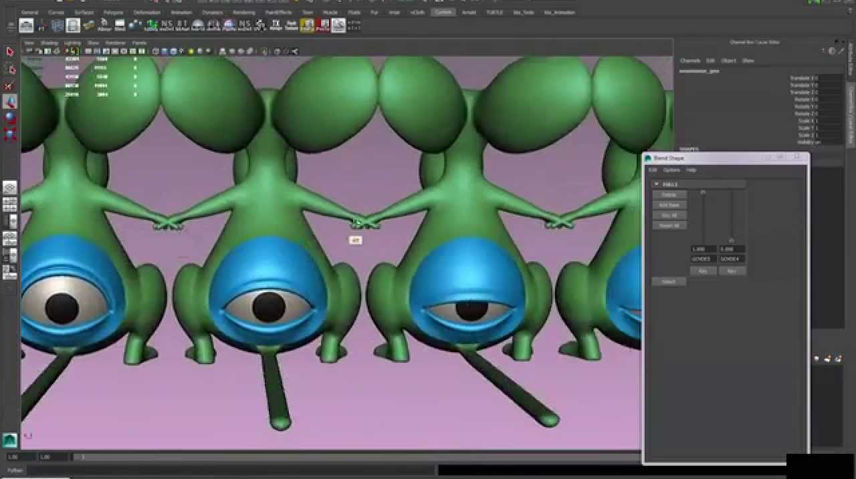Click the Visibility channel value

[829, 142]
